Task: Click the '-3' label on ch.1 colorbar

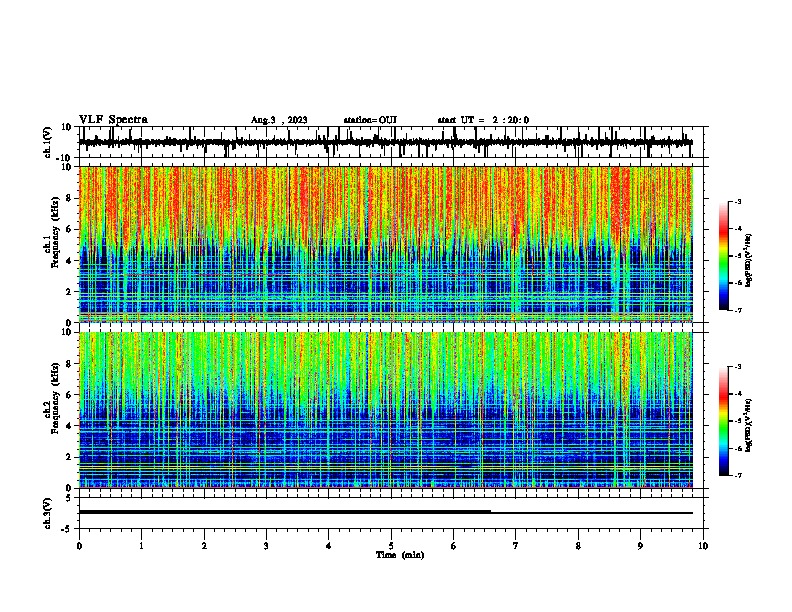Action: [x=738, y=201]
